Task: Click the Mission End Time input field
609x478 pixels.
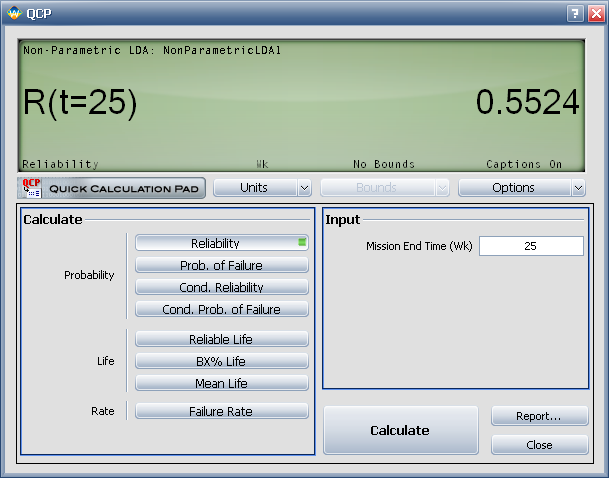Action: pyautogui.click(x=530, y=246)
